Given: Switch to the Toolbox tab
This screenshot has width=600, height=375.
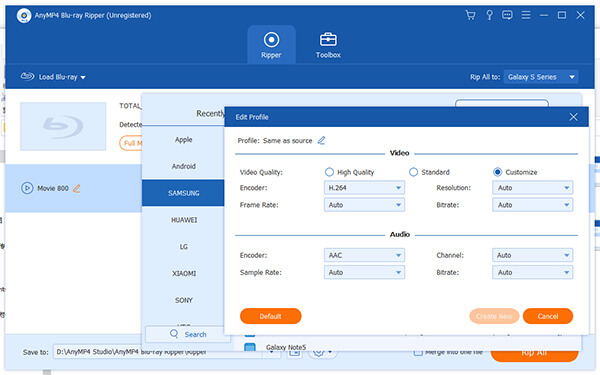Looking at the screenshot, I should click(328, 45).
